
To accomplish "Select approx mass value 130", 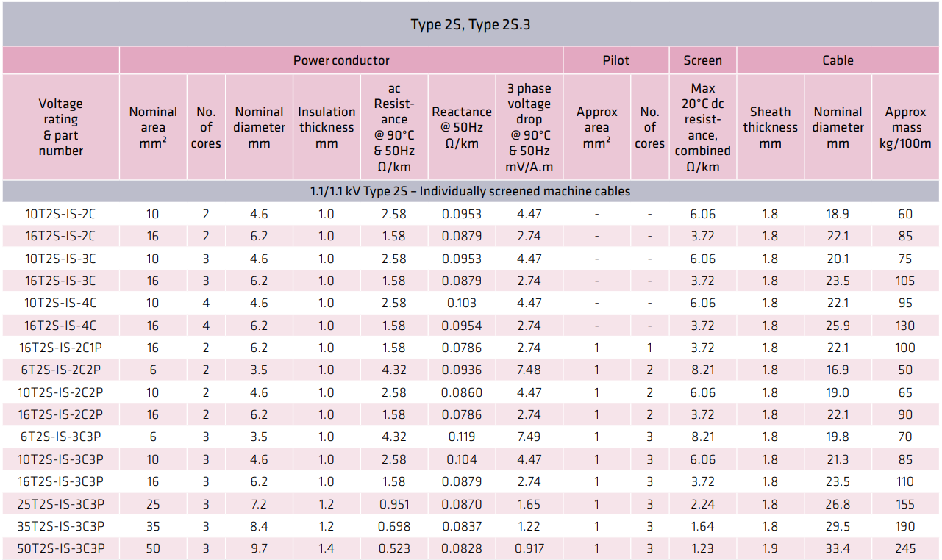I will pos(905,326).
